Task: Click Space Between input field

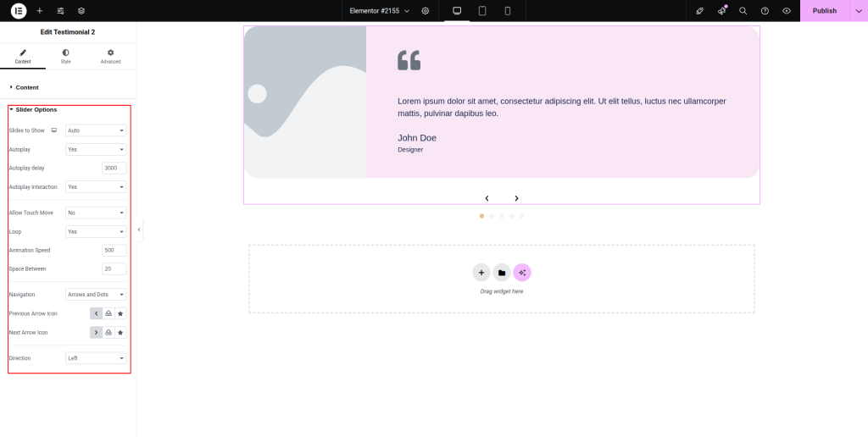Action: pos(114,268)
